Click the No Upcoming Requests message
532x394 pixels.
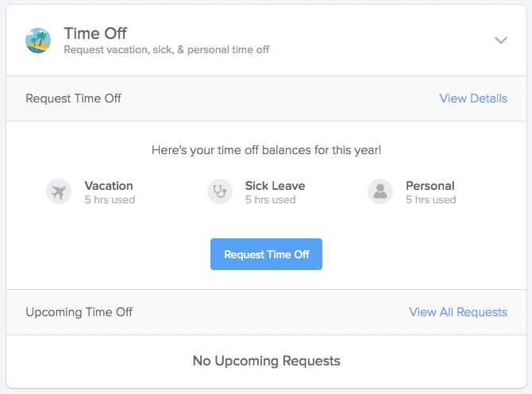pos(266,361)
